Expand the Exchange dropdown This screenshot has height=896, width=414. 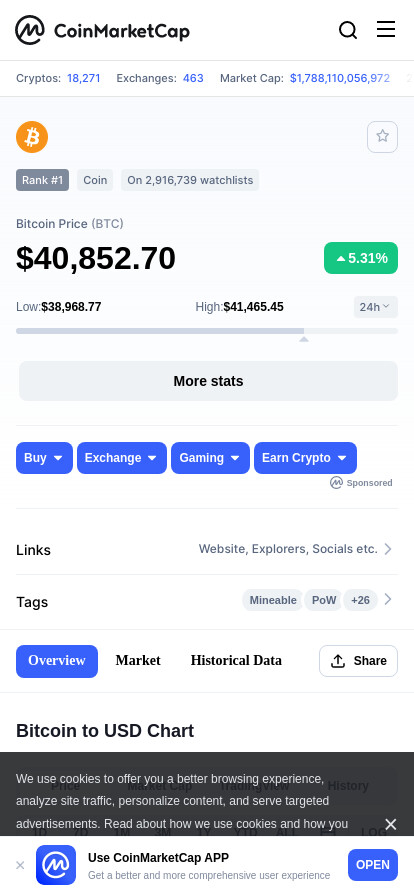[x=122, y=458]
